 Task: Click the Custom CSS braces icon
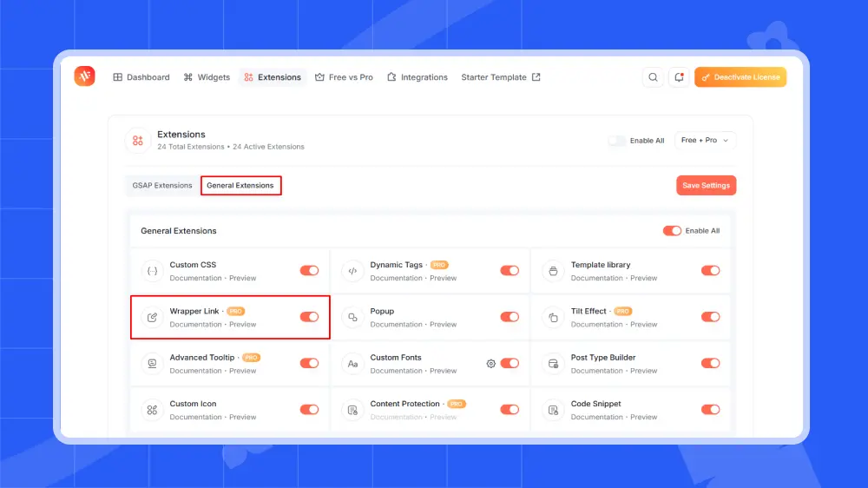(x=152, y=271)
